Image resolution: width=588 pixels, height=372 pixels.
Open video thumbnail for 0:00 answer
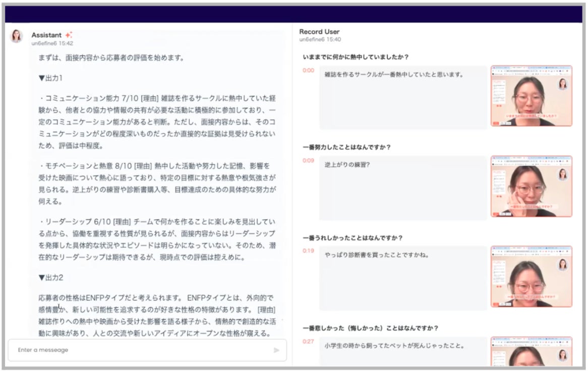(532, 96)
